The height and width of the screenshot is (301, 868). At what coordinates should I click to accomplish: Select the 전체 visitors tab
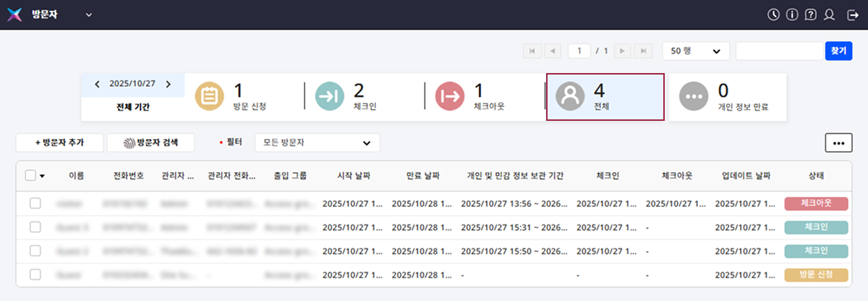pos(605,97)
